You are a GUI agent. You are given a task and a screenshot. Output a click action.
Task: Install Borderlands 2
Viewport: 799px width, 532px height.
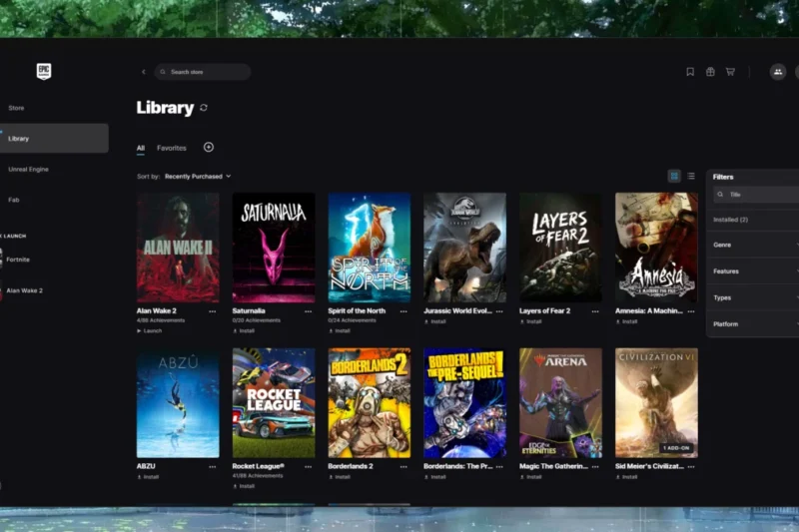[340, 477]
